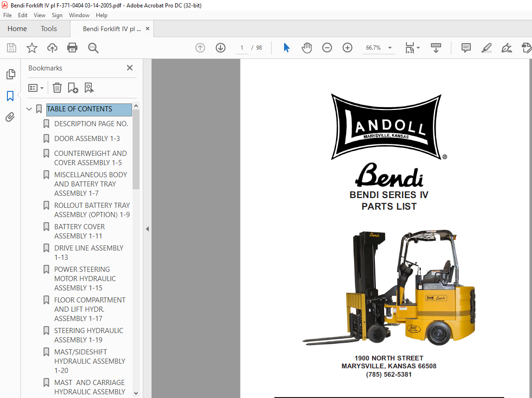Collapse the TABLE OF CONTENTS bookmark

pos(29,109)
